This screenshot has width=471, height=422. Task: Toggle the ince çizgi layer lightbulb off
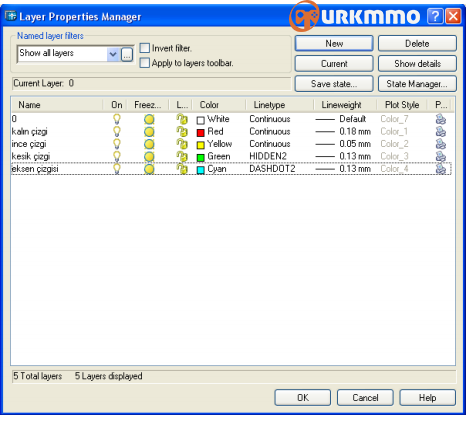pos(117,144)
